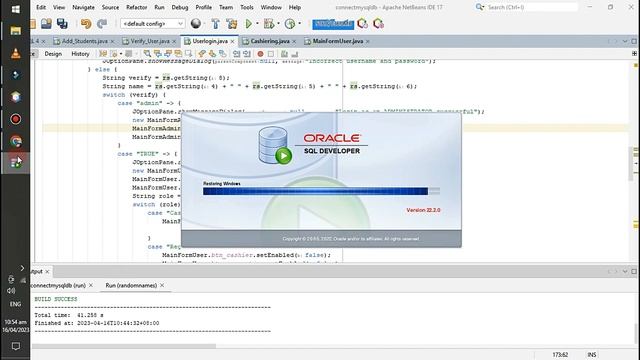This screenshot has height=360, width=640.
Task: Open the Tools menu
Action: pyautogui.click(x=247, y=7)
